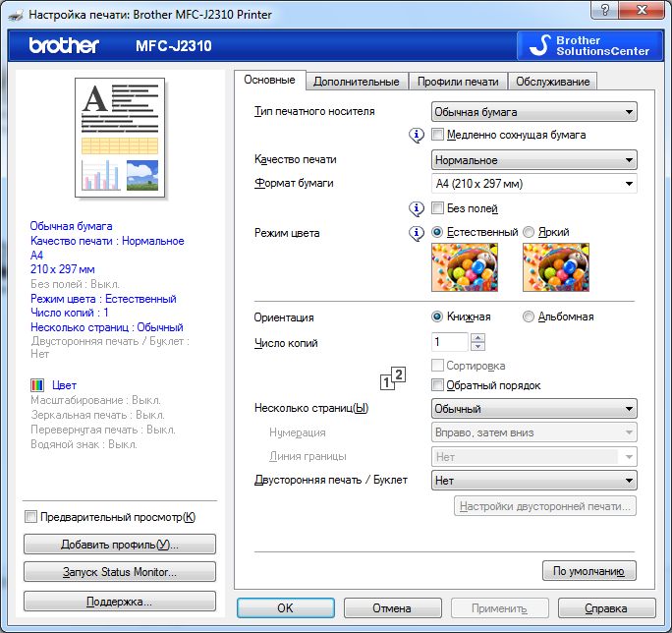Image resolution: width=672 pixels, height=633 pixels.
Task: Enable Предварительный просмотр checkbox
Action: click(30, 516)
